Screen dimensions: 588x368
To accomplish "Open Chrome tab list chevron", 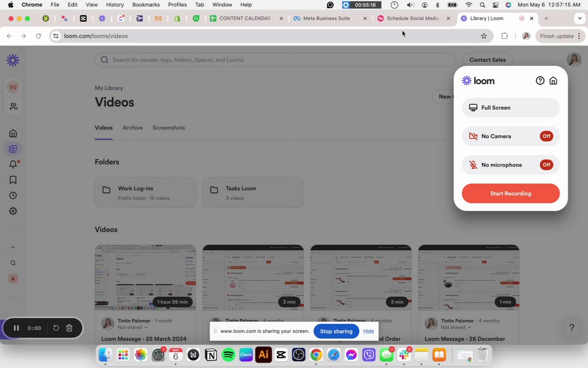I will [579, 18].
